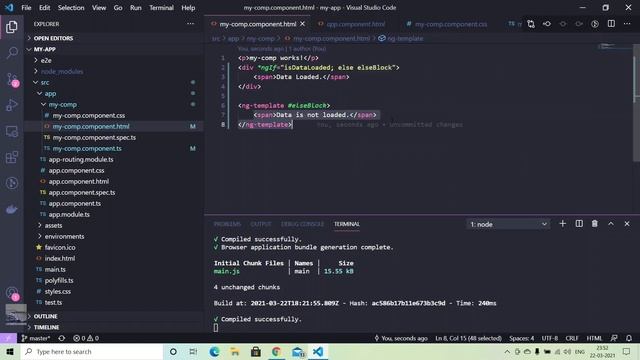Switch to Debug Console panel tab

point(302,224)
